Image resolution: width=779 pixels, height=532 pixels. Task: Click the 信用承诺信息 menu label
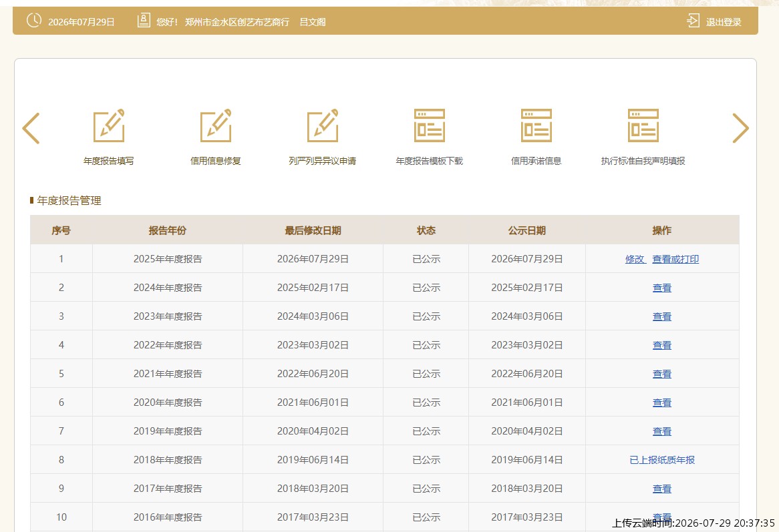[536, 161]
